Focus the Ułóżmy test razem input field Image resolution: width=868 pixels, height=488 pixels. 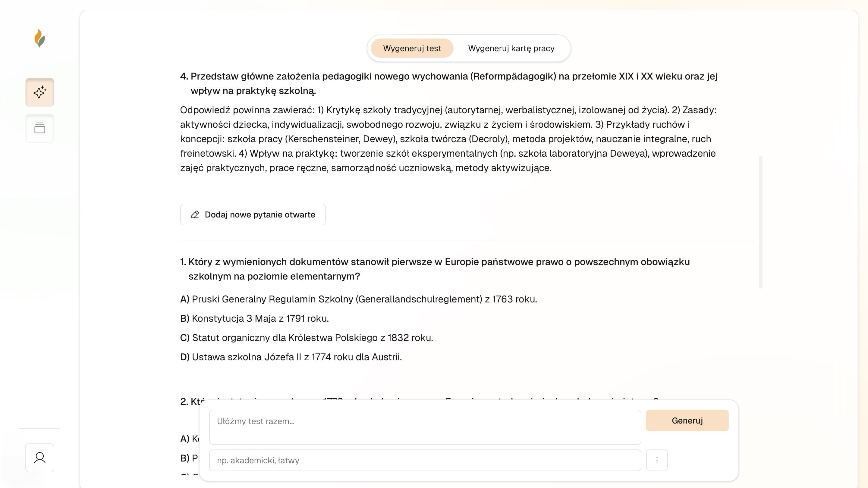pos(425,427)
